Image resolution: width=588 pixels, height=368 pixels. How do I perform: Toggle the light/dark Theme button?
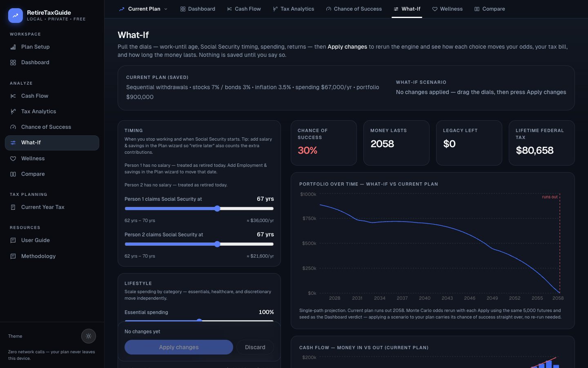(x=89, y=336)
